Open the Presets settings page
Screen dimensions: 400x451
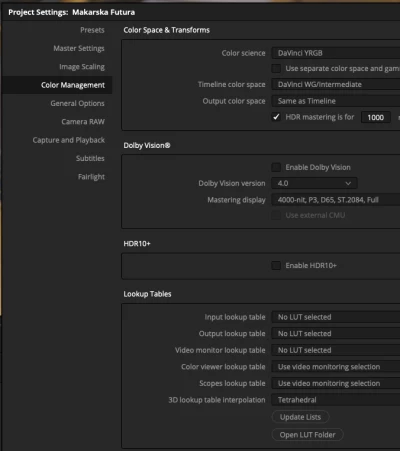[x=92, y=30]
